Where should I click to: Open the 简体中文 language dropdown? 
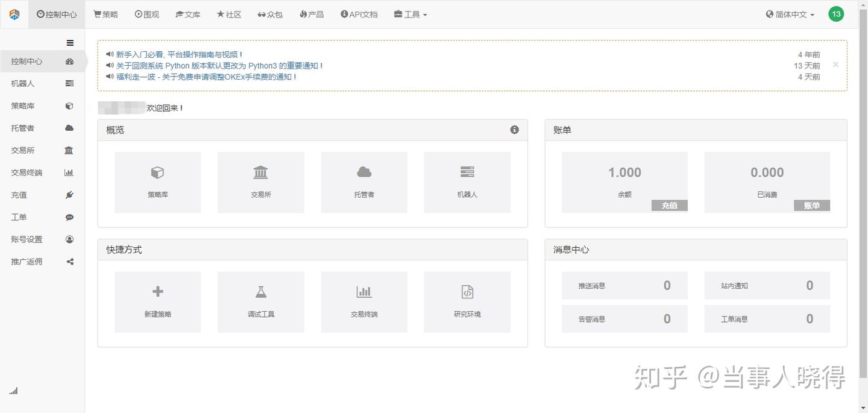click(x=790, y=14)
